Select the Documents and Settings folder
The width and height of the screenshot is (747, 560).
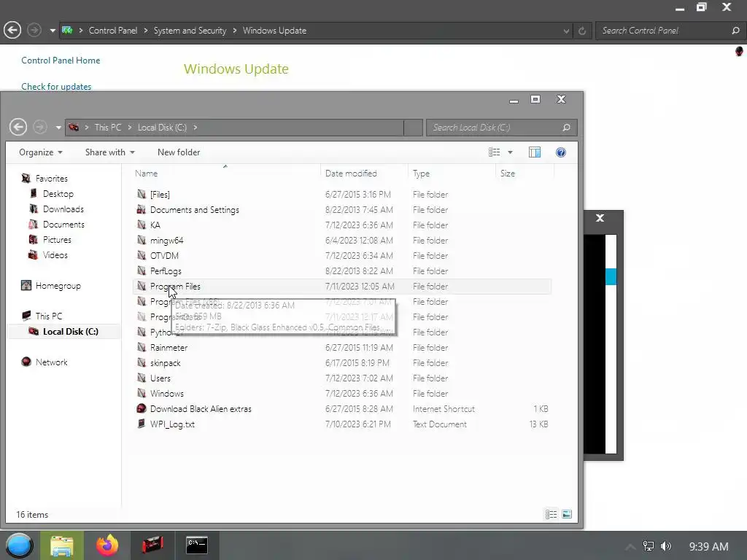[x=194, y=210]
